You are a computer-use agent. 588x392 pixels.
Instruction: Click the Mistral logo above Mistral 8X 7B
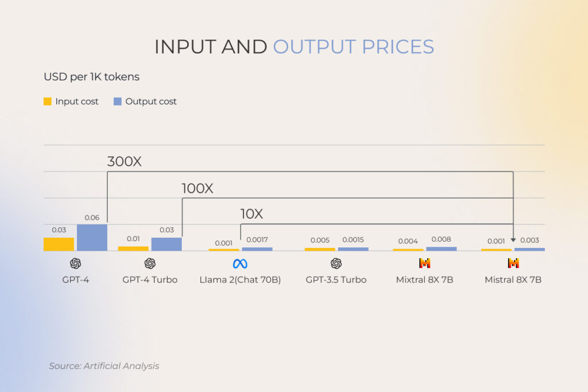click(x=513, y=263)
